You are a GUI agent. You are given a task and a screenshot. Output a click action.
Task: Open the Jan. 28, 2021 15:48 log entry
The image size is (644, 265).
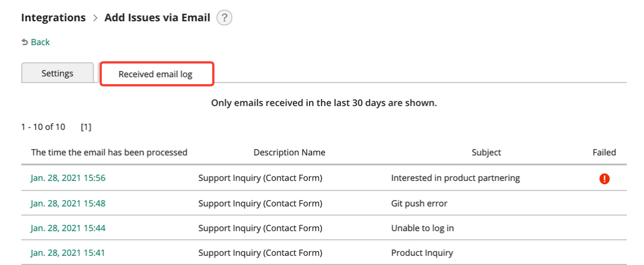point(67,203)
